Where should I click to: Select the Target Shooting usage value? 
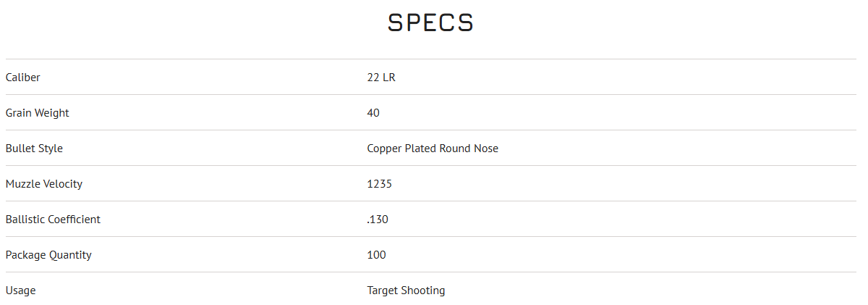pos(406,291)
